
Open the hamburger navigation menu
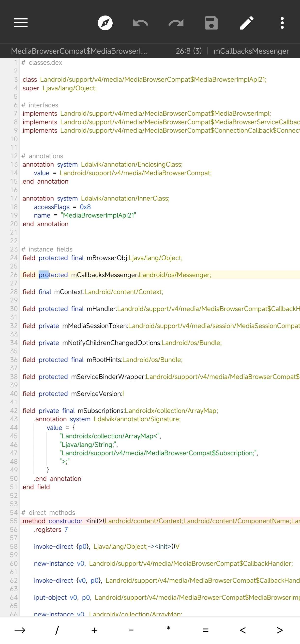(20, 23)
